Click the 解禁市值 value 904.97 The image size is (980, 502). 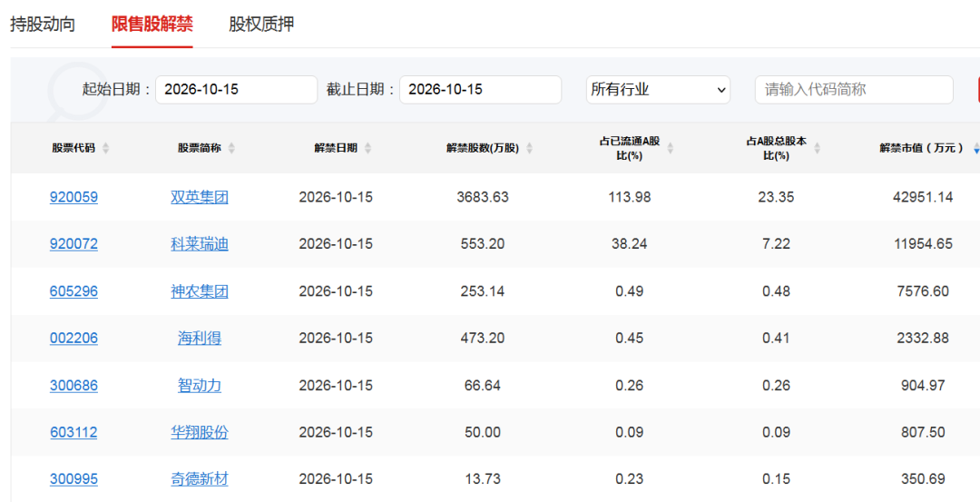(x=923, y=385)
